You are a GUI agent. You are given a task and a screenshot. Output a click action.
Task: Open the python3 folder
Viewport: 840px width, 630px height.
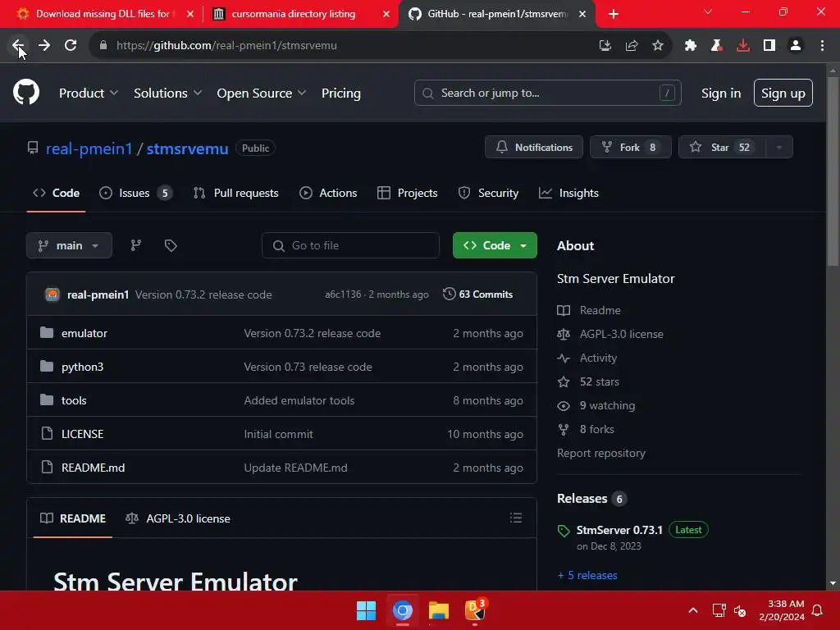pos(83,367)
